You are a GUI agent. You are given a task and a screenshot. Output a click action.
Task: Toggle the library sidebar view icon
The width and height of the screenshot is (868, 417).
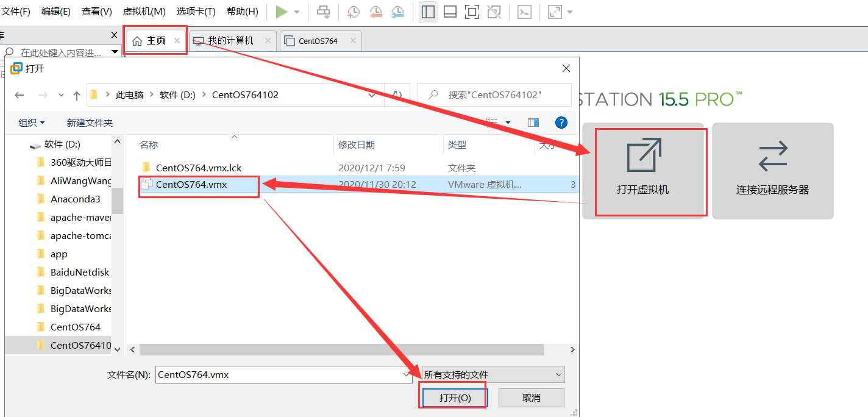(428, 12)
